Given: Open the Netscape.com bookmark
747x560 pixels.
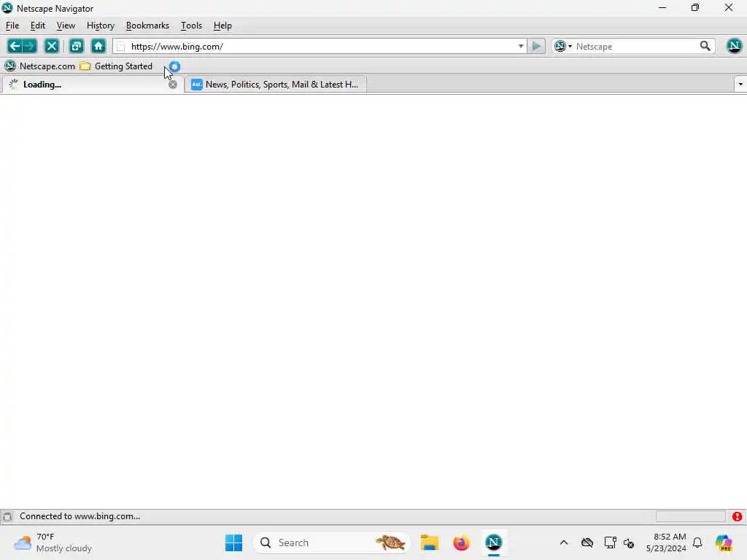Looking at the screenshot, I should pos(40,66).
